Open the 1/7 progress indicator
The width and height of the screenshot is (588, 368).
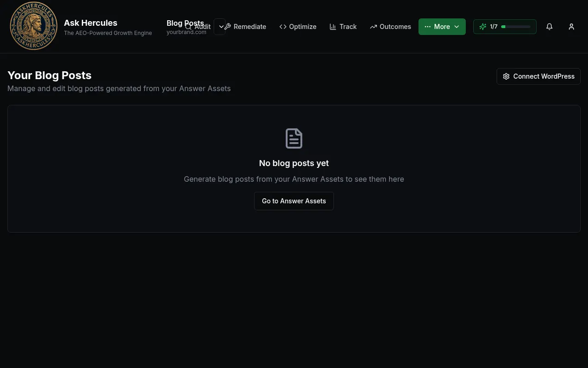[505, 27]
